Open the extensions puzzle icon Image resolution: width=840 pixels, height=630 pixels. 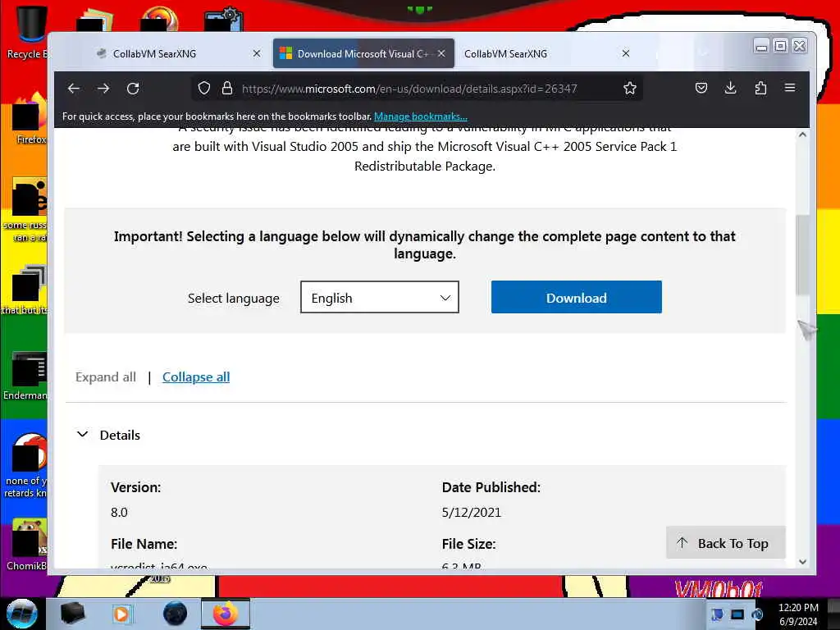point(760,88)
